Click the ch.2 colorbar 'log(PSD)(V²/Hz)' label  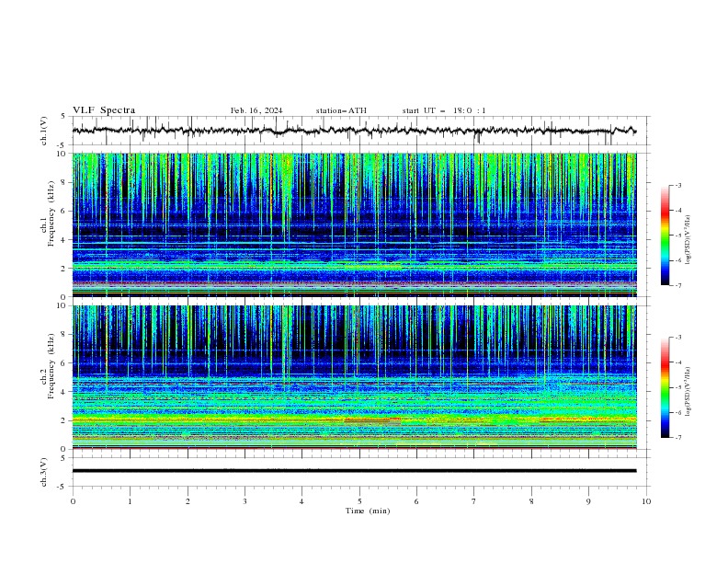coord(688,391)
